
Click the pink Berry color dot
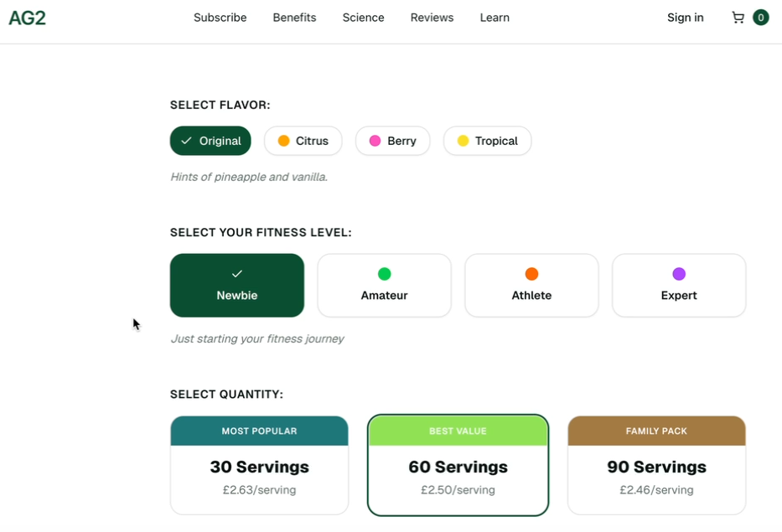(x=375, y=141)
